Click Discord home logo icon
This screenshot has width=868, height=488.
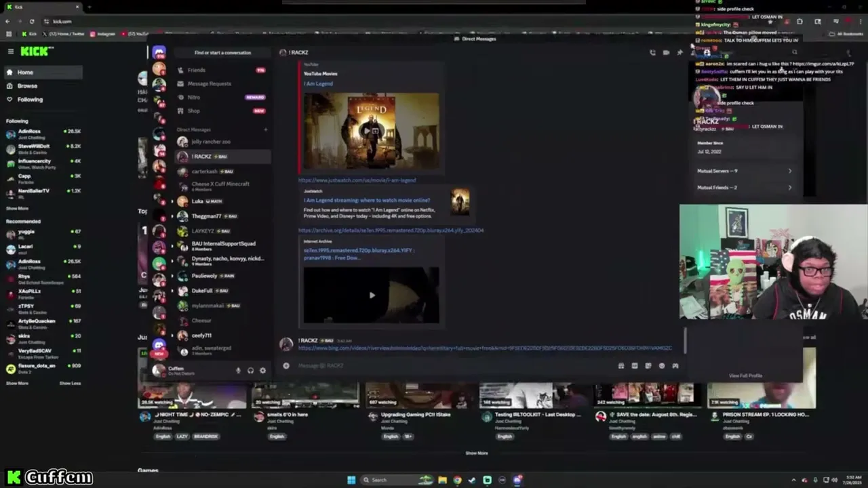click(159, 52)
